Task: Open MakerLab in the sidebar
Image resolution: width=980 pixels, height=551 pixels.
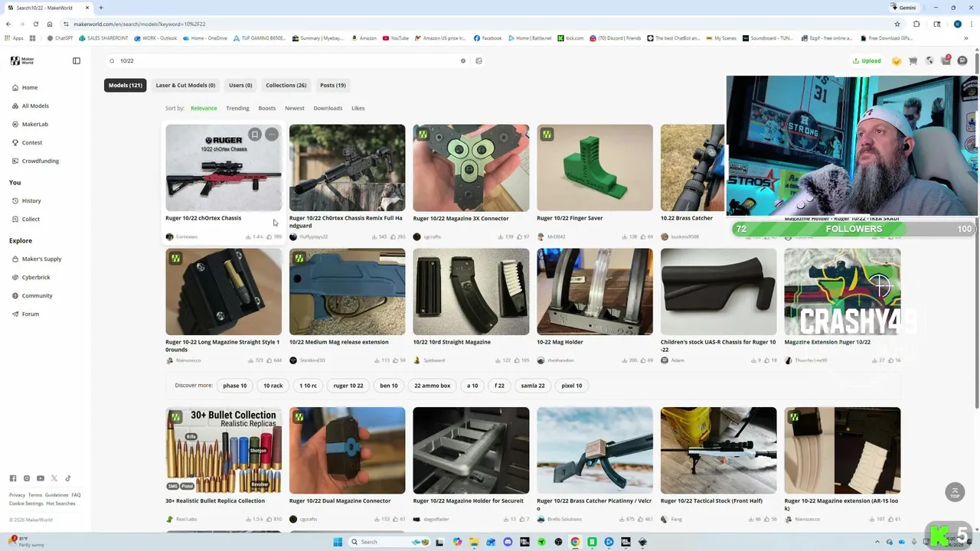Action: (35, 124)
